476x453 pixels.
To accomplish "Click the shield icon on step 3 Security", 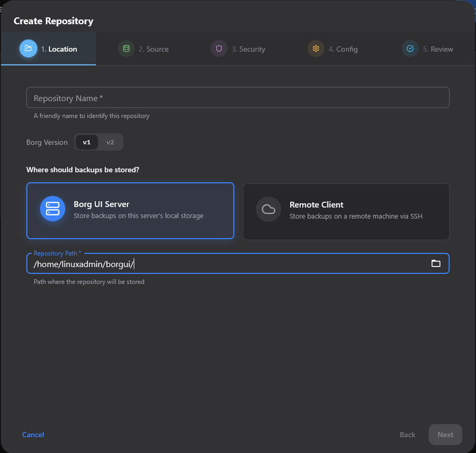I will (219, 48).
